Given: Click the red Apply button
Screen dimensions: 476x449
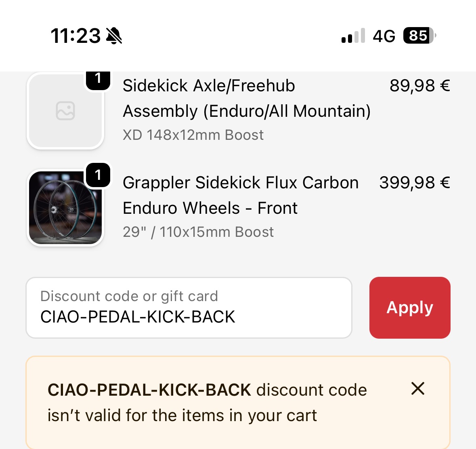Looking at the screenshot, I should (x=409, y=308).
